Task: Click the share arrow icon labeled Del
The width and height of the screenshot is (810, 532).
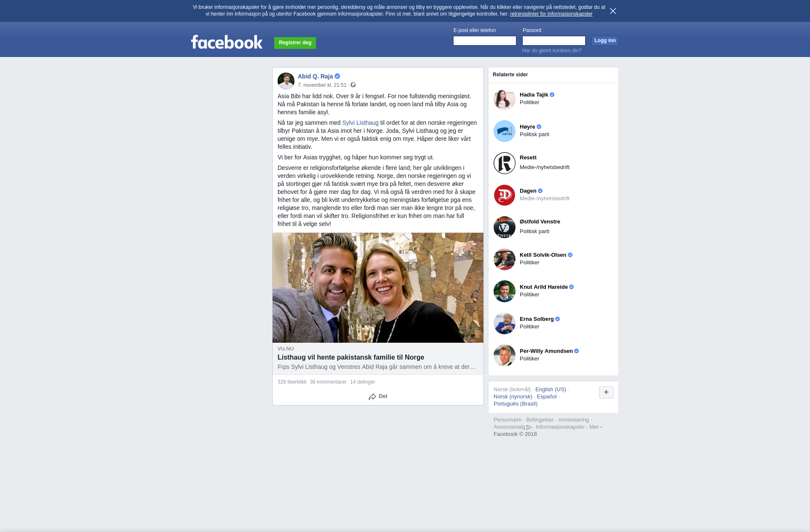Action: click(372, 397)
